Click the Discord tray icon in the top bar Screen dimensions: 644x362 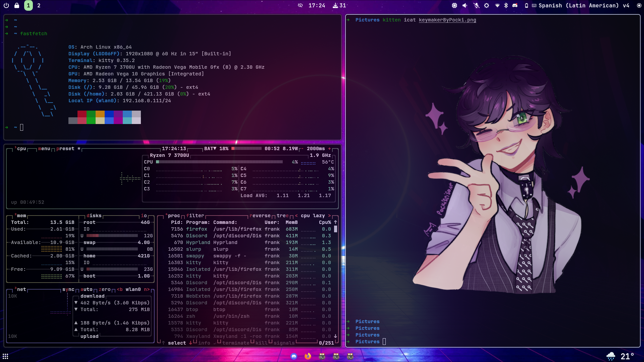(x=515, y=5)
